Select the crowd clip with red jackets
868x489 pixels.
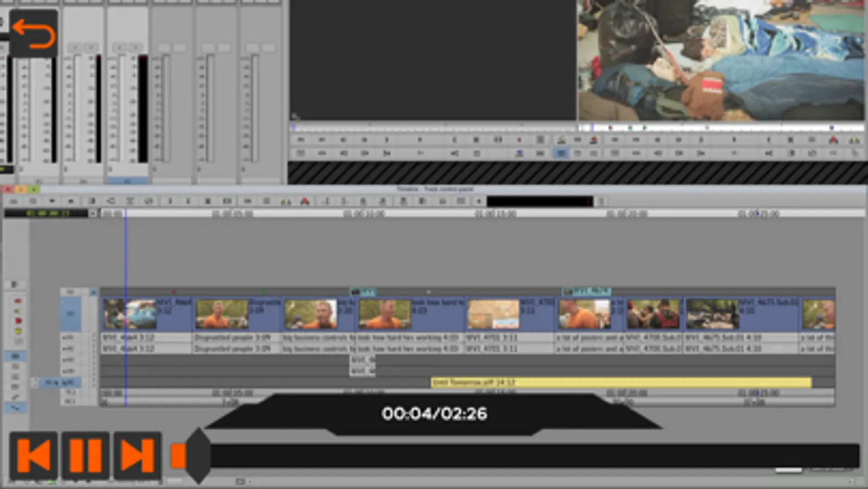point(654,314)
